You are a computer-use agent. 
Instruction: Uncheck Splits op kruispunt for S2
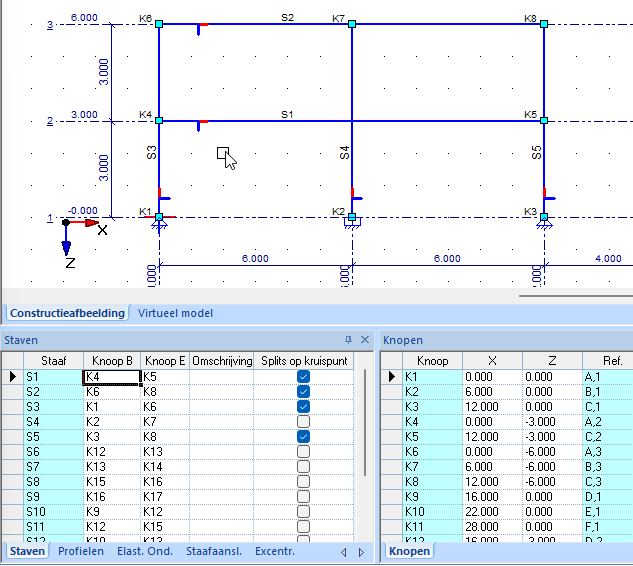pyautogui.click(x=303, y=392)
